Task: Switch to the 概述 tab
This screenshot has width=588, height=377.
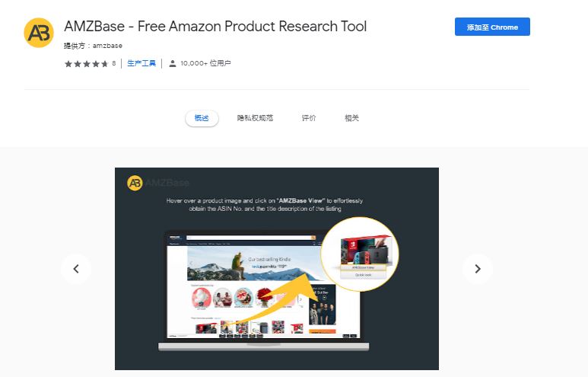Action: click(202, 118)
